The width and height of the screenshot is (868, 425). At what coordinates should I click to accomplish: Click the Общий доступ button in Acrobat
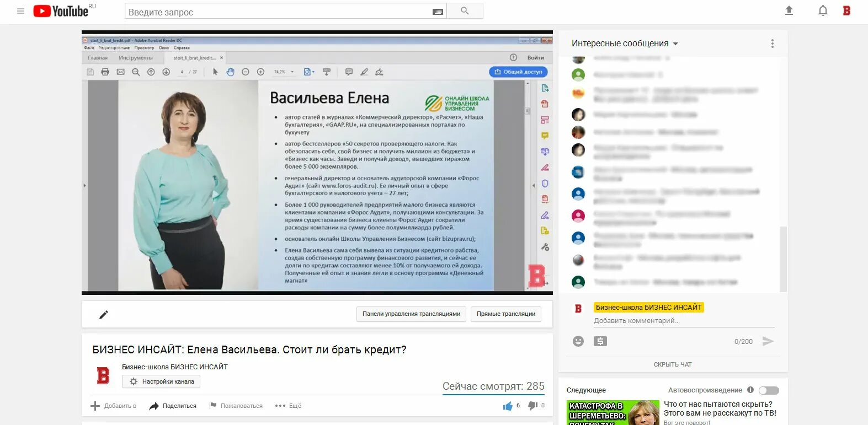[x=518, y=72]
